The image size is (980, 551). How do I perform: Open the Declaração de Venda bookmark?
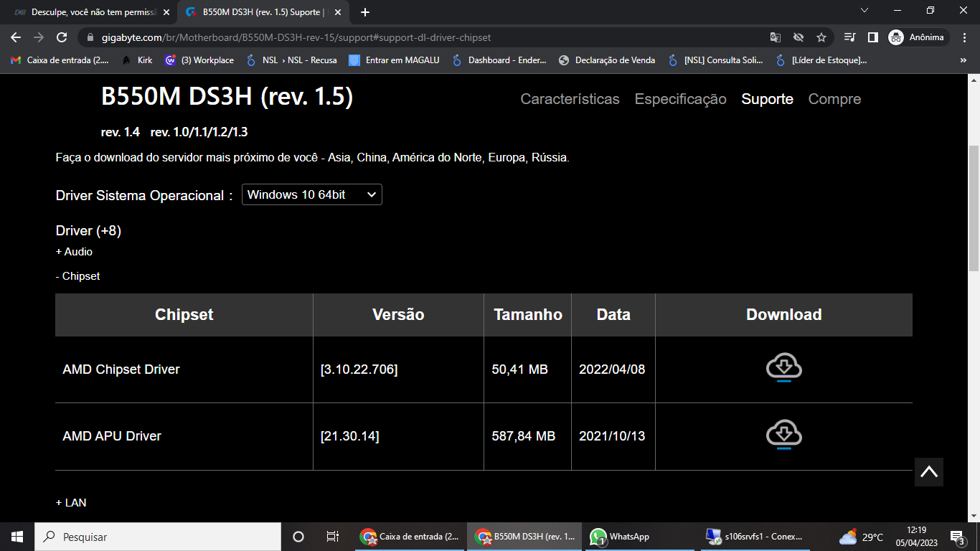[607, 60]
